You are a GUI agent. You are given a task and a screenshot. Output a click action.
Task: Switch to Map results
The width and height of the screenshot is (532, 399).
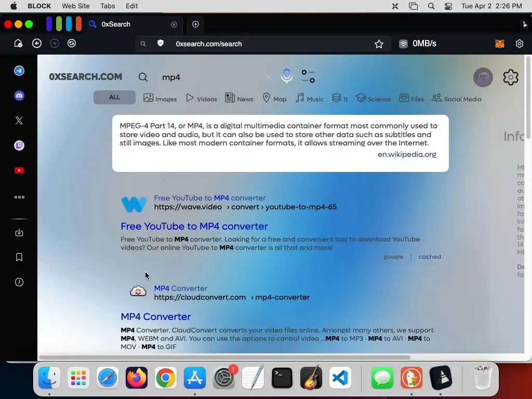(274, 98)
